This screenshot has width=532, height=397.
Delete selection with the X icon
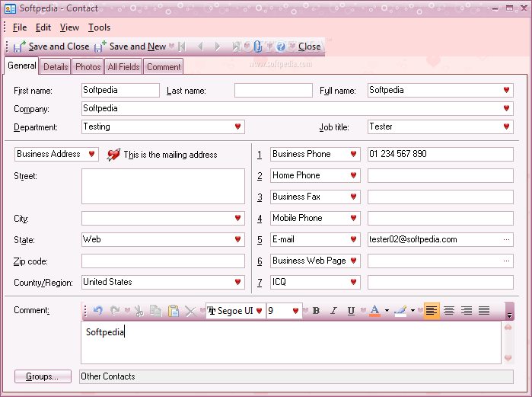(191, 311)
